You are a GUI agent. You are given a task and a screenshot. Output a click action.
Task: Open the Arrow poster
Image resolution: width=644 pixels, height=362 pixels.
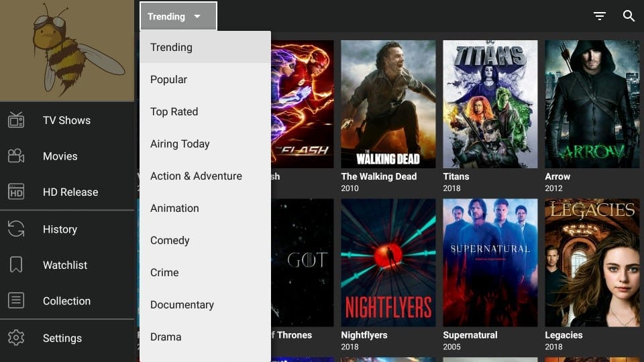pos(592,104)
